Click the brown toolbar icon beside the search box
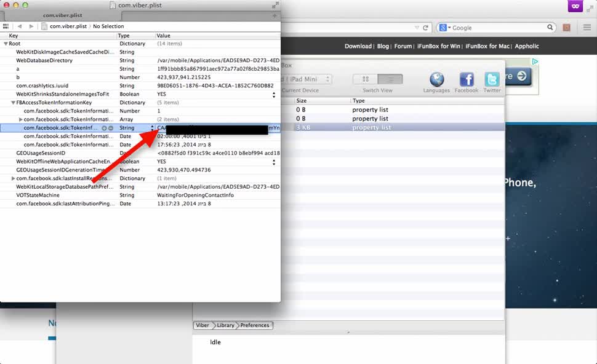The image size is (597, 364). point(567,28)
